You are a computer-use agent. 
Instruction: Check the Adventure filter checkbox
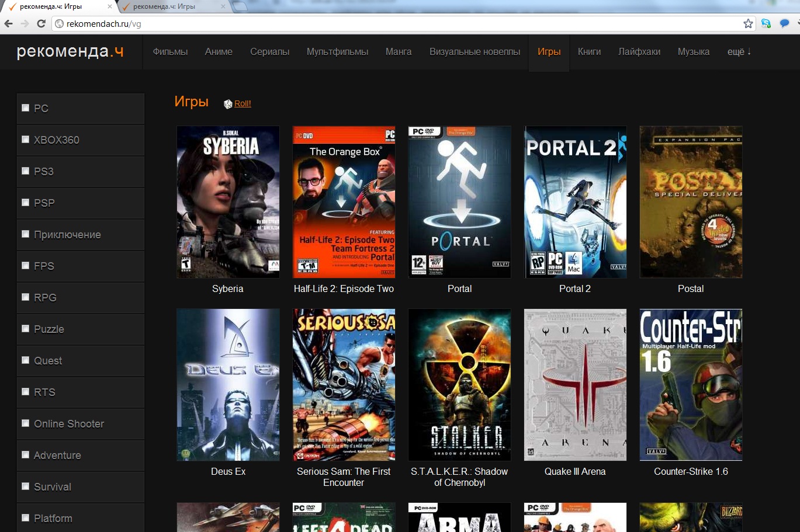pyautogui.click(x=25, y=454)
